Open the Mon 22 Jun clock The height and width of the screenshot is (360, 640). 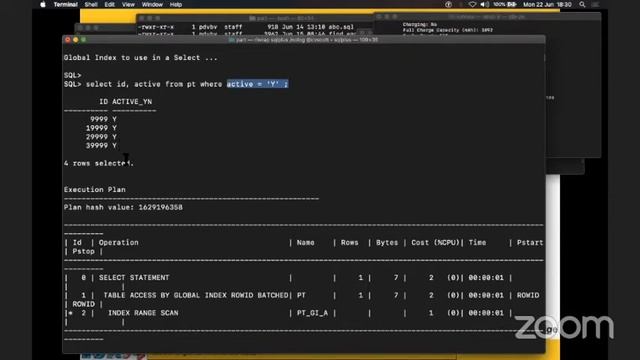click(547, 4)
